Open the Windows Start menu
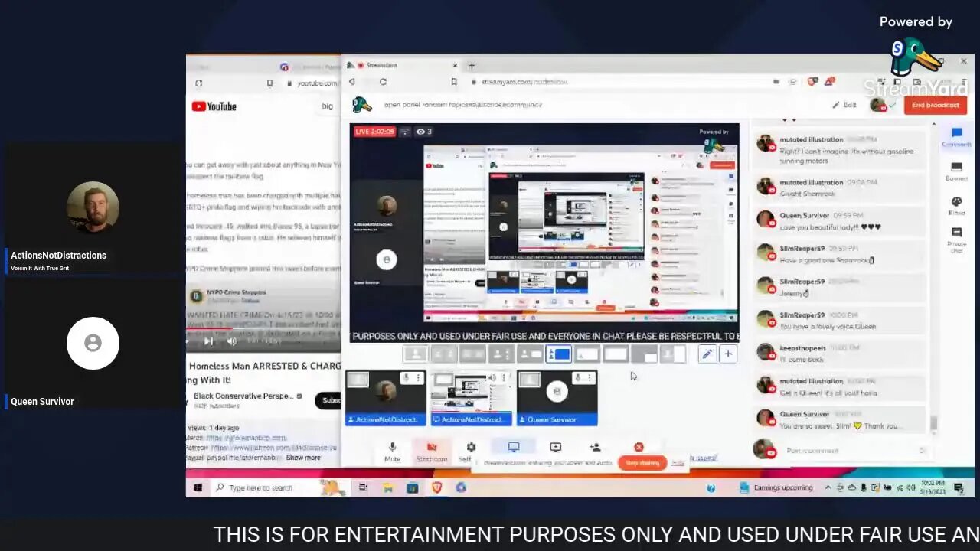The image size is (980, 551). point(198,487)
